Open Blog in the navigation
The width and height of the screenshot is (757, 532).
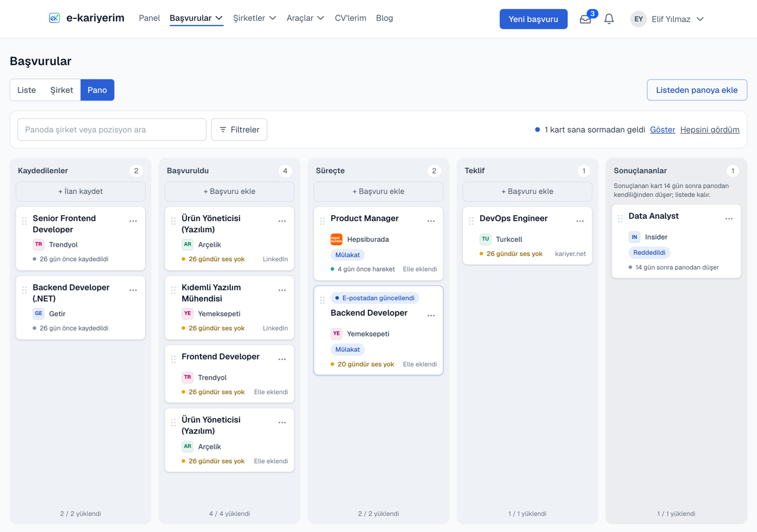[384, 18]
